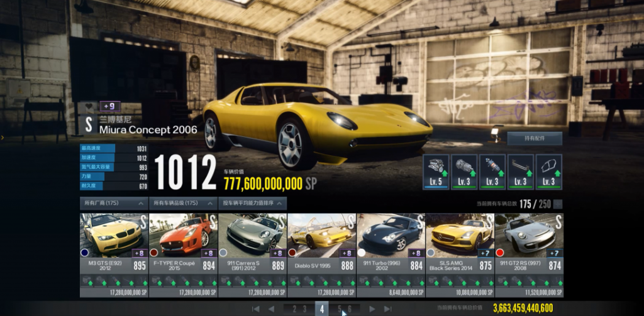The height and width of the screenshot is (316, 644).
Task: Open the transmission part slot, second in row
Action: pyautogui.click(x=464, y=172)
